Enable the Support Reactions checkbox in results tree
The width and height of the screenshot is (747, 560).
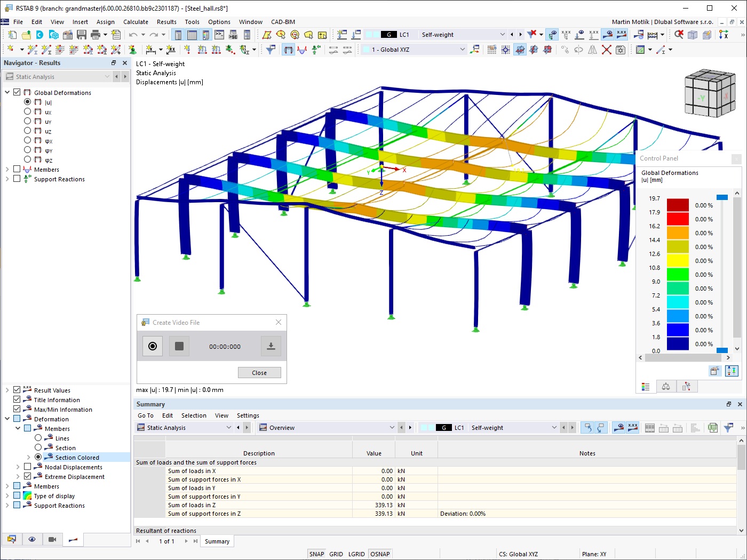[x=17, y=179]
